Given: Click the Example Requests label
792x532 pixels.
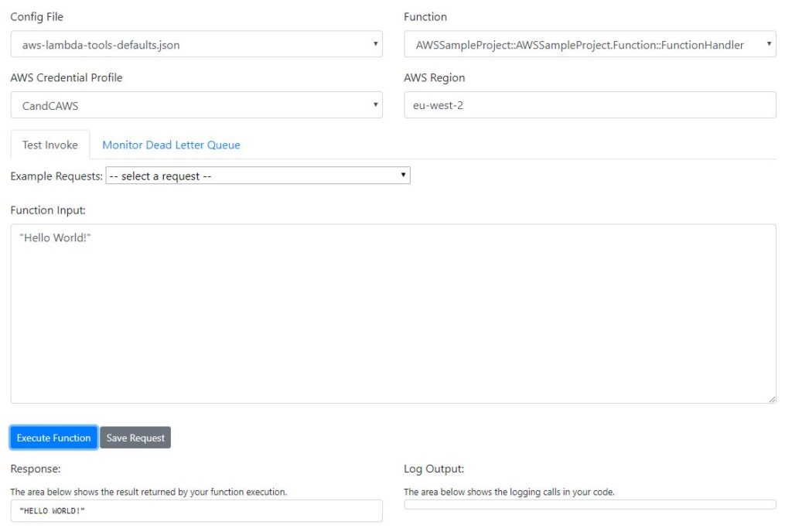Looking at the screenshot, I should [x=56, y=176].
